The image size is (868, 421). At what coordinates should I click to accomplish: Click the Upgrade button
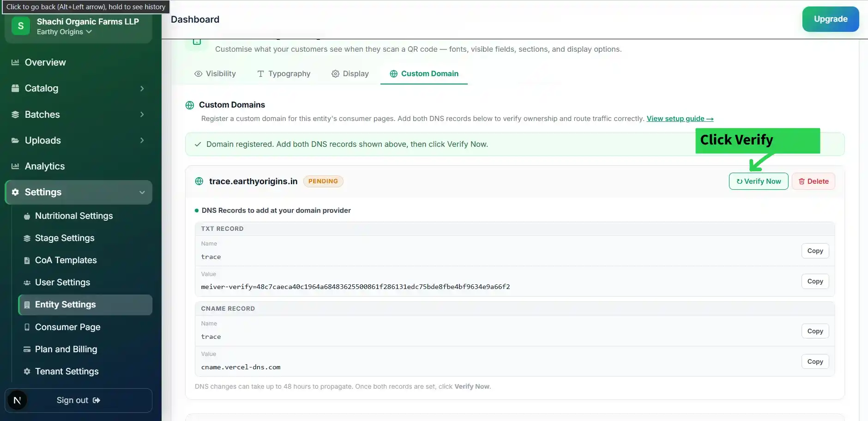(830, 19)
